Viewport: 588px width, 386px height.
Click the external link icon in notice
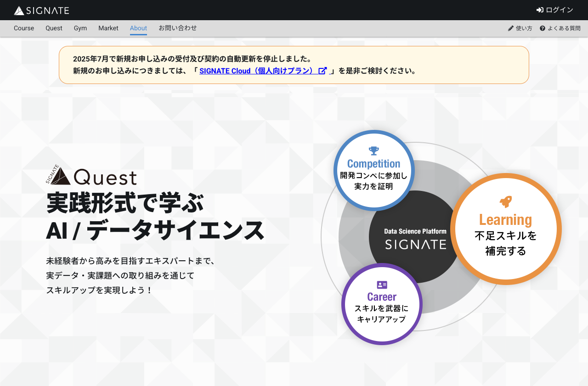click(322, 71)
